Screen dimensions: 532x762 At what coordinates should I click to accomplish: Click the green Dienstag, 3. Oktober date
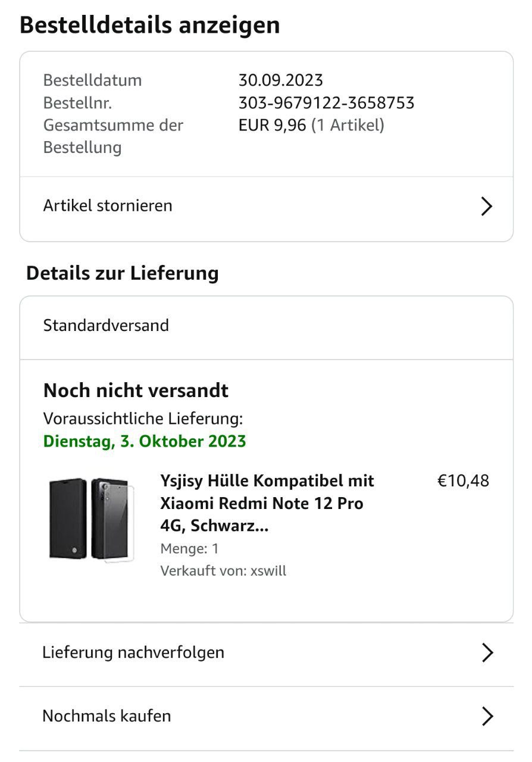tap(145, 441)
